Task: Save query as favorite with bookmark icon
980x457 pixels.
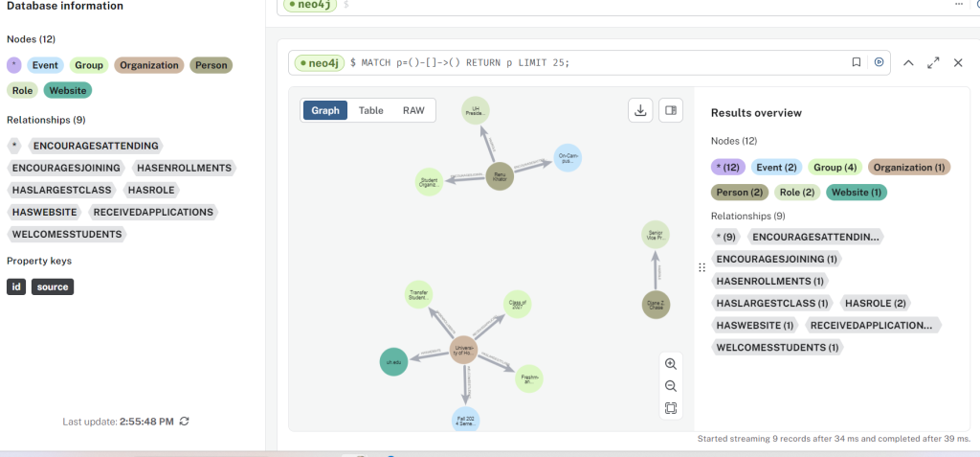Action: coord(857,62)
